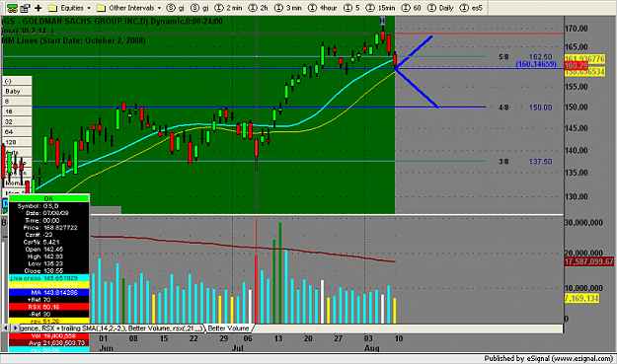Click the (-) button on the chart
Image resolution: width=617 pixels, height=364 pixels.
pos(18,81)
